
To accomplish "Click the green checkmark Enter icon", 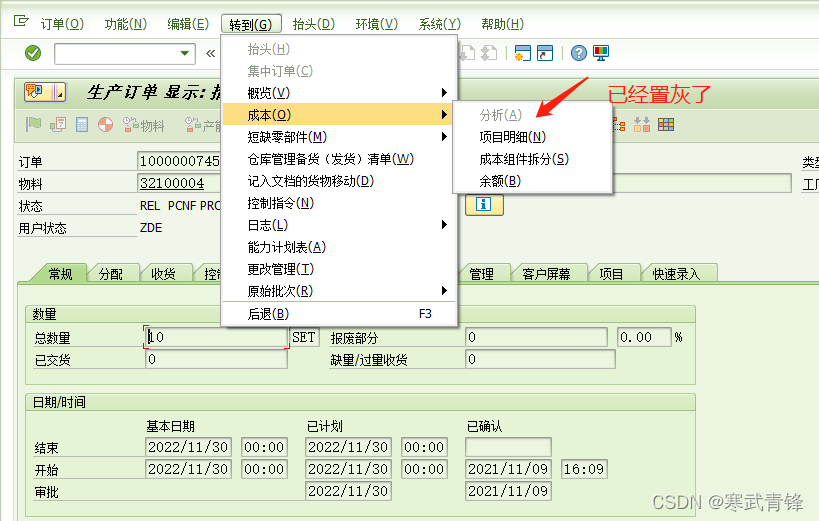I will pyautogui.click(x=33, y=53).
